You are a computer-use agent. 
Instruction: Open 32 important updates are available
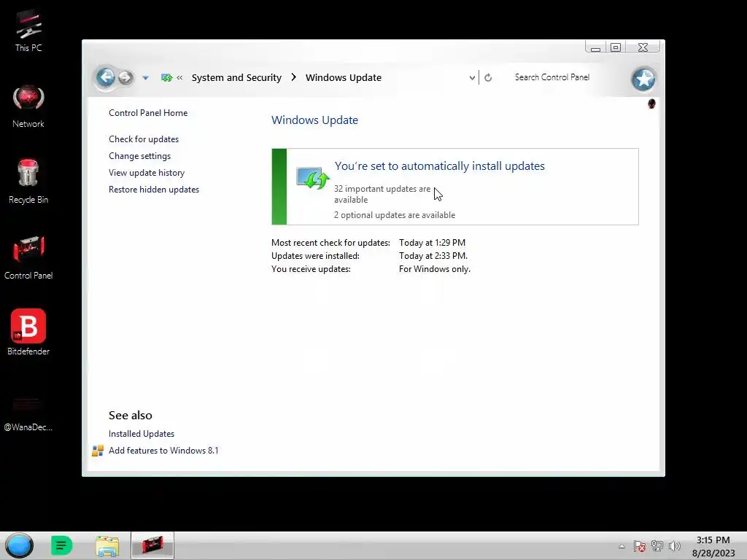382,194
